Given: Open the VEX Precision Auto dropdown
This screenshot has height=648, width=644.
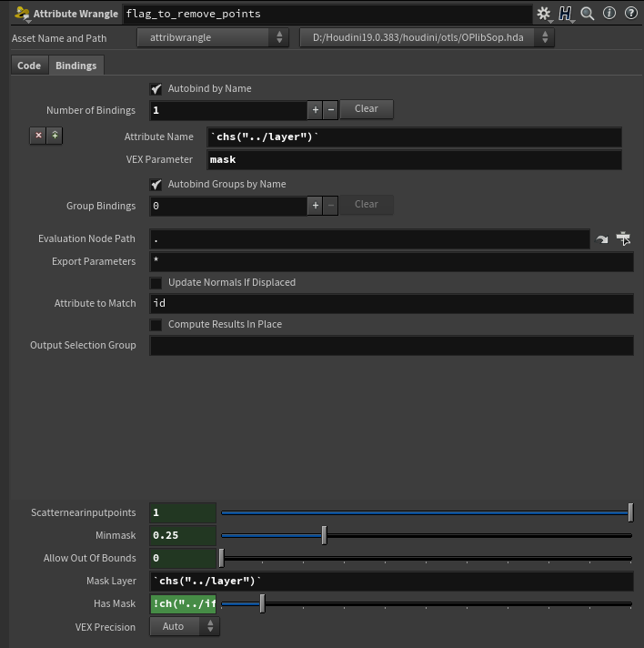Looking at the screenshot, I should coord(184,626).
